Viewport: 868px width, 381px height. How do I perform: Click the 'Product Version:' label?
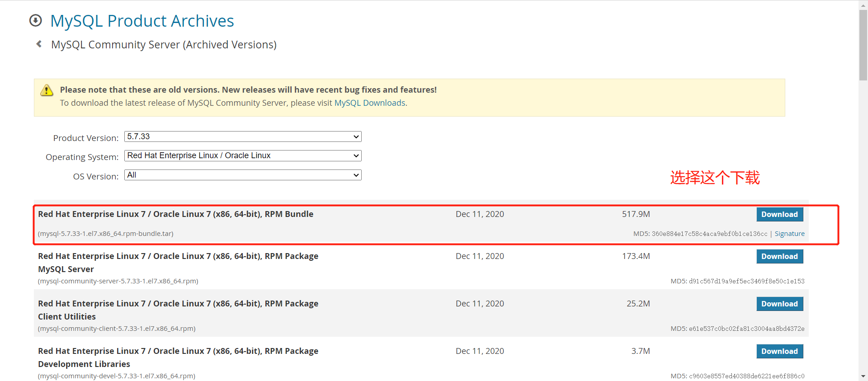[86, 138]
